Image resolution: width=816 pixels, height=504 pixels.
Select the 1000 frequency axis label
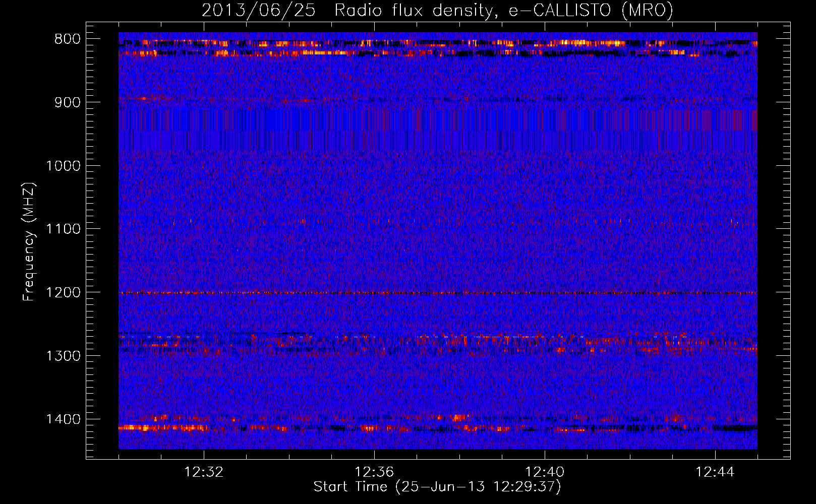63,166
